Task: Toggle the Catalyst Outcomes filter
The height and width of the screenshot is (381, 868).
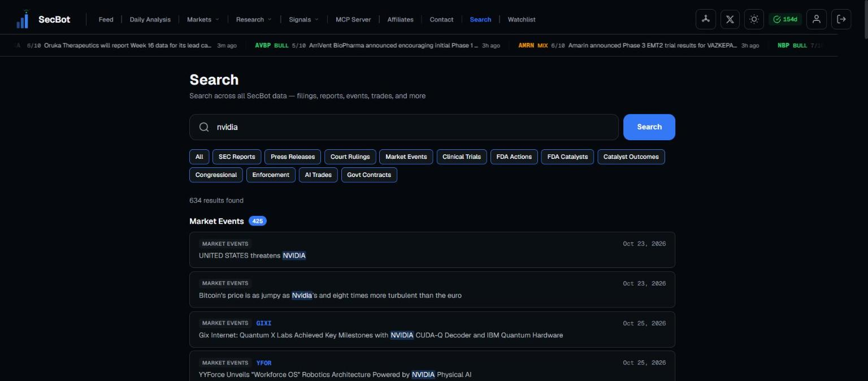Action: click(x=631, y=157)
